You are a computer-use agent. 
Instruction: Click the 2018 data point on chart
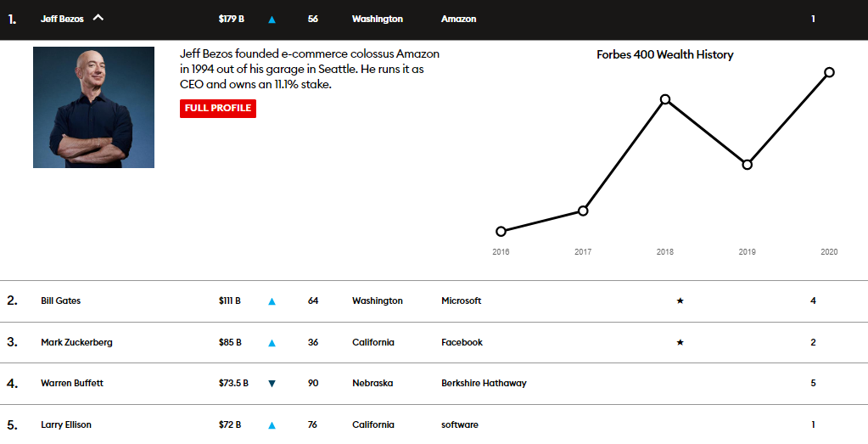click(x=665, y=99)
